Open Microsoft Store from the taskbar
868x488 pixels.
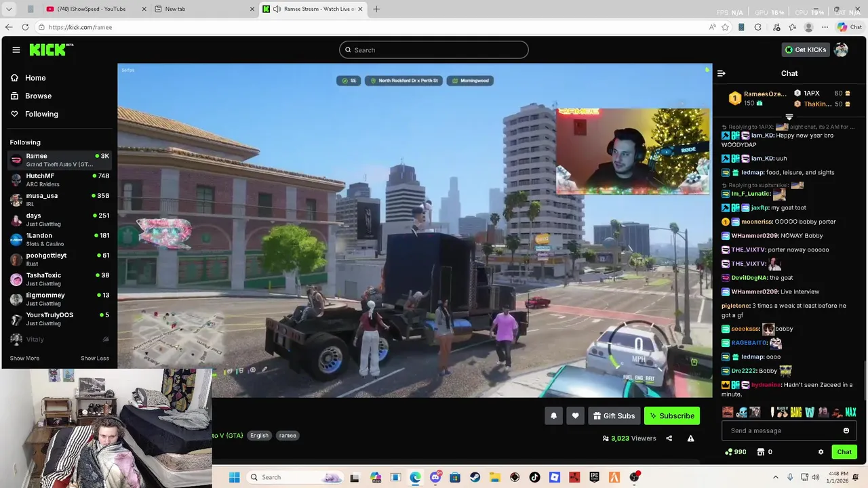455,477
